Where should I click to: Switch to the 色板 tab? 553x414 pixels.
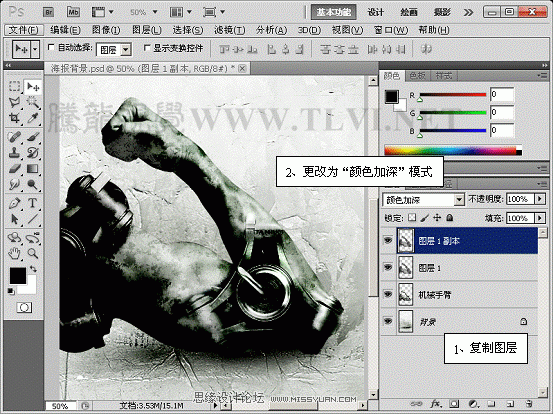click(x=418, y=75)
